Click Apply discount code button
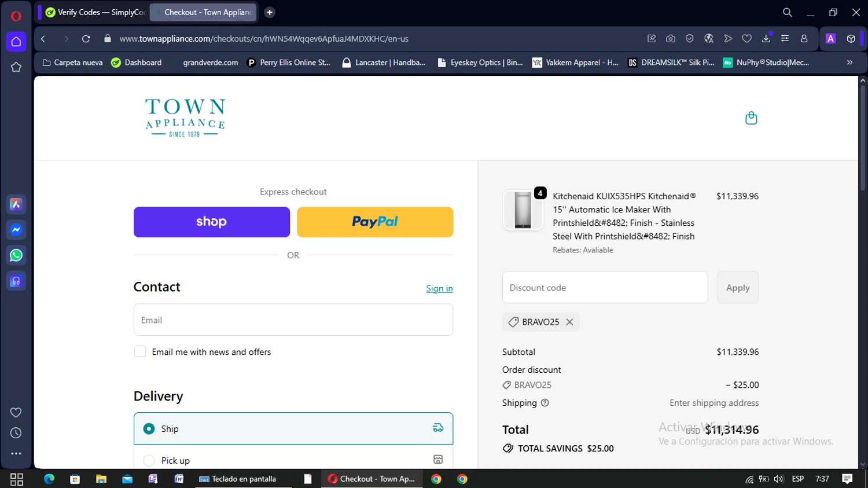868x488 pixels. [738, 288]
